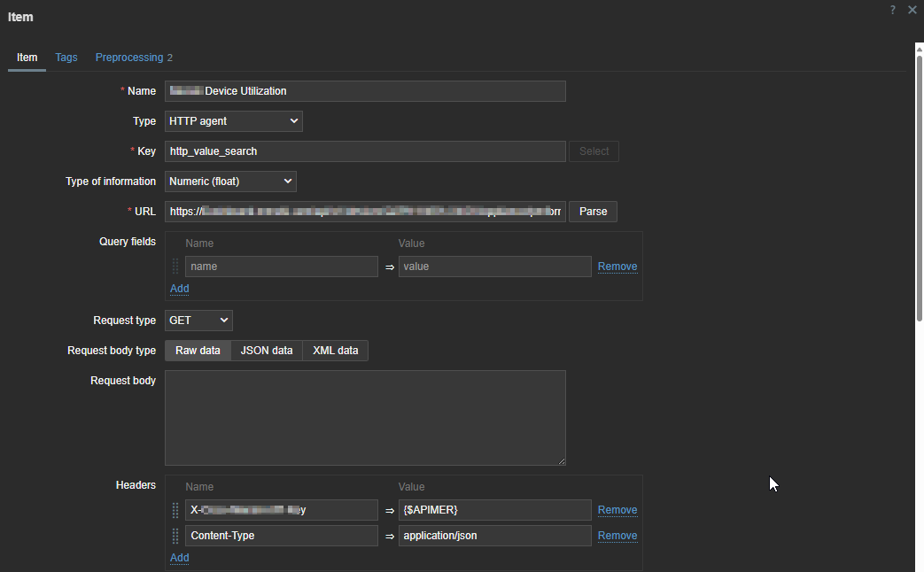Remove the Content-Type header row
Image resolution: width=924 pixels, height=572 pixels.
pos(617,536)
